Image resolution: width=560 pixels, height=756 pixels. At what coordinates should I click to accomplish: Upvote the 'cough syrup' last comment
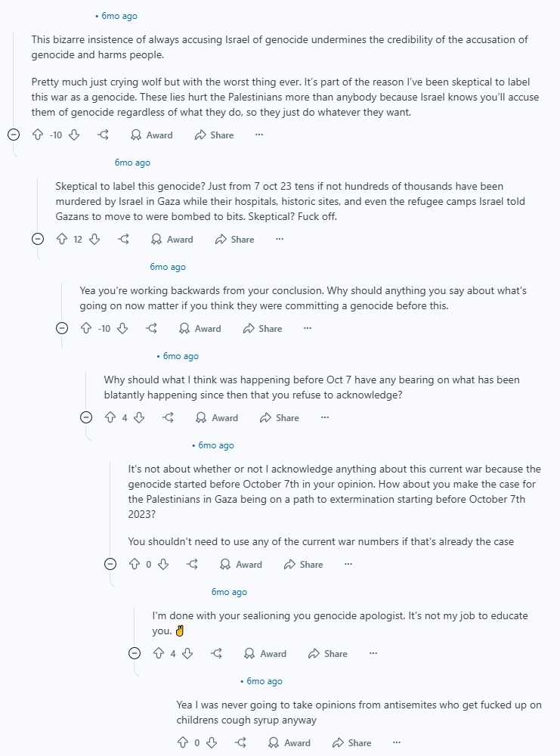(183, 742)
